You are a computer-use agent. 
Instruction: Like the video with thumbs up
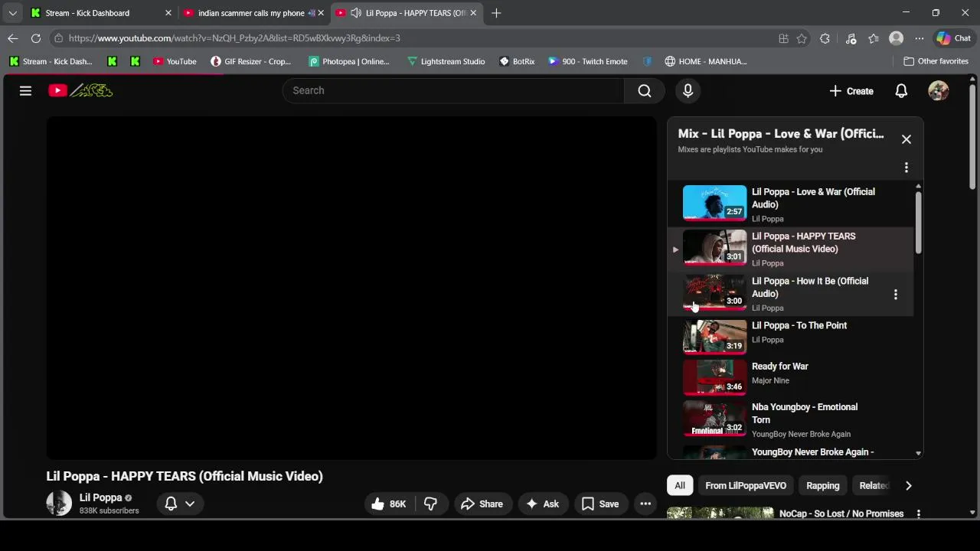click(388, 504)
